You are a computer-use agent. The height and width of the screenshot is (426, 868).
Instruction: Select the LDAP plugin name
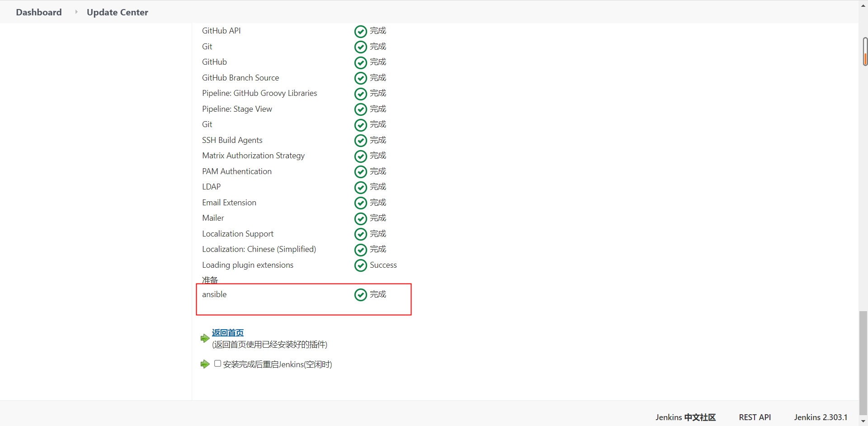211,187
